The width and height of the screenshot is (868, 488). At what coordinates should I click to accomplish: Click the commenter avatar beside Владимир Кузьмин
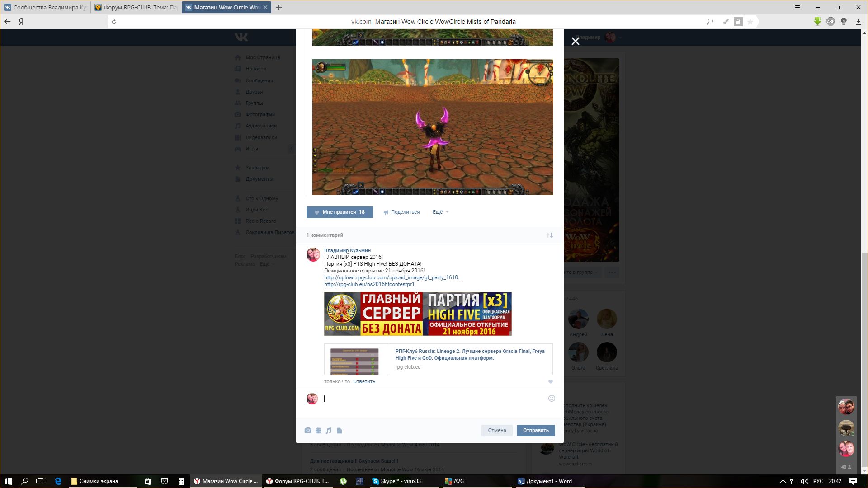pyautogui.click(x=313, y=255)
